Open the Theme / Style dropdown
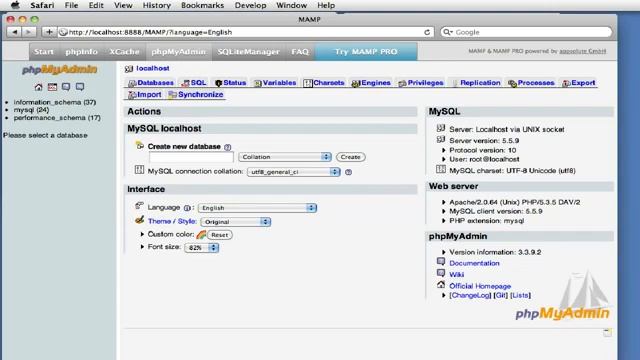 pyautogui.click(x=236, y=222)
